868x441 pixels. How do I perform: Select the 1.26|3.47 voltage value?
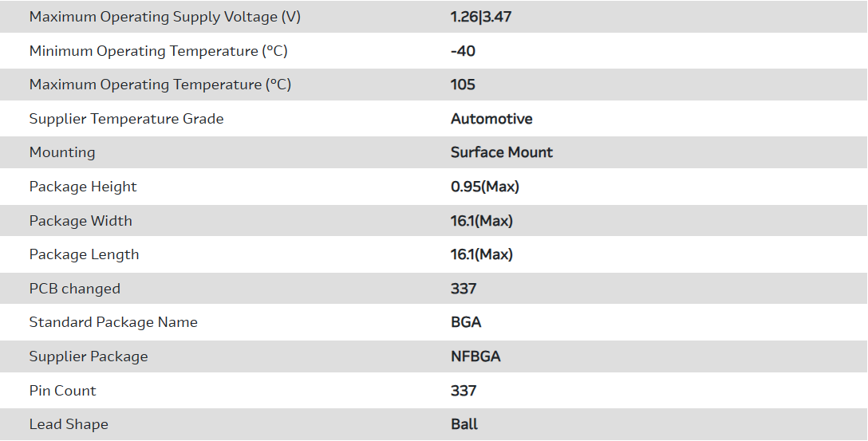481,17
